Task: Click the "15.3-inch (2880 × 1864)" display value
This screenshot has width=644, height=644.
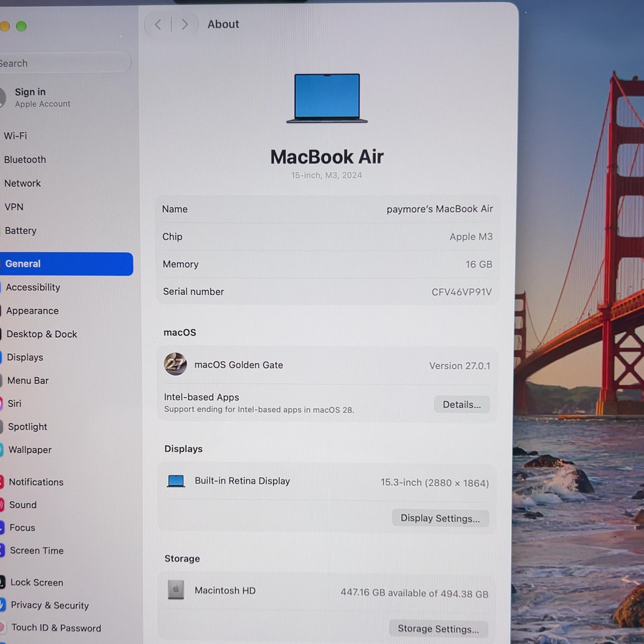Action: (435, 482)
